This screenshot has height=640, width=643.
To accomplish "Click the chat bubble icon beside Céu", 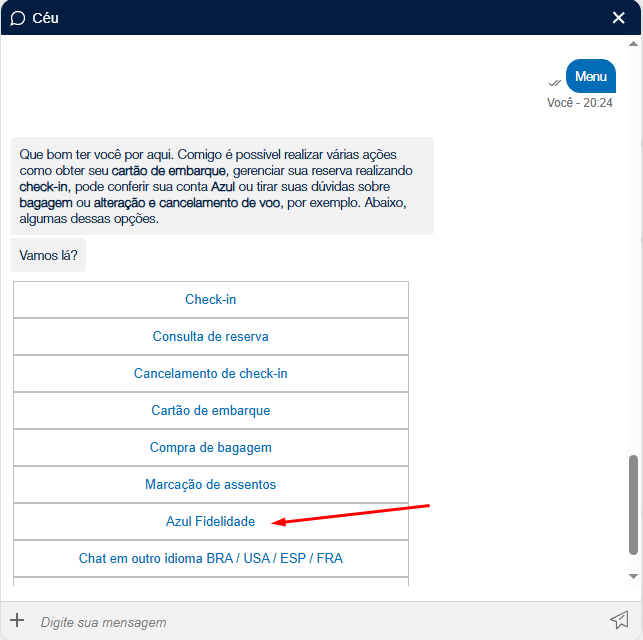I will click(x=18, y=18).
